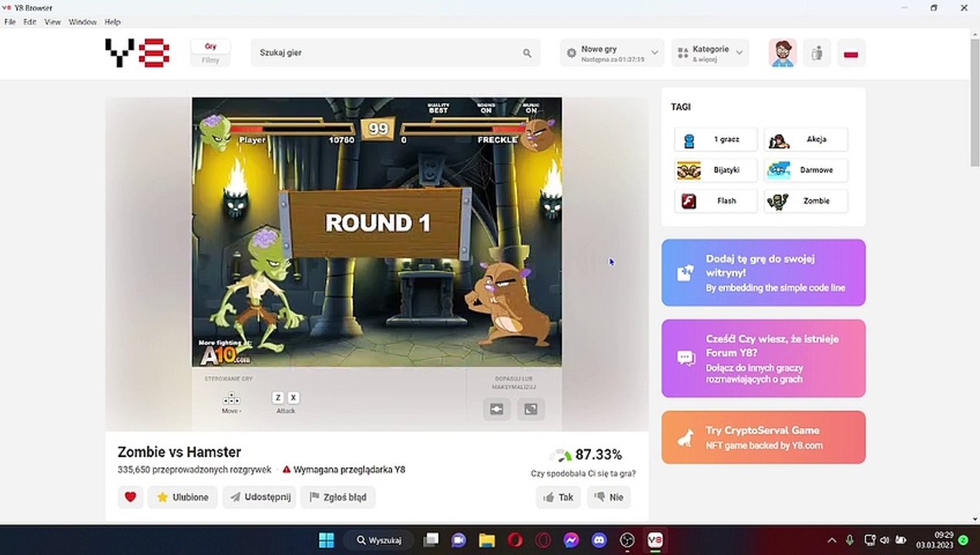This screenshot has height=555, width=980.
Task: Open the user avatar profile
Action: click(782, 53)
